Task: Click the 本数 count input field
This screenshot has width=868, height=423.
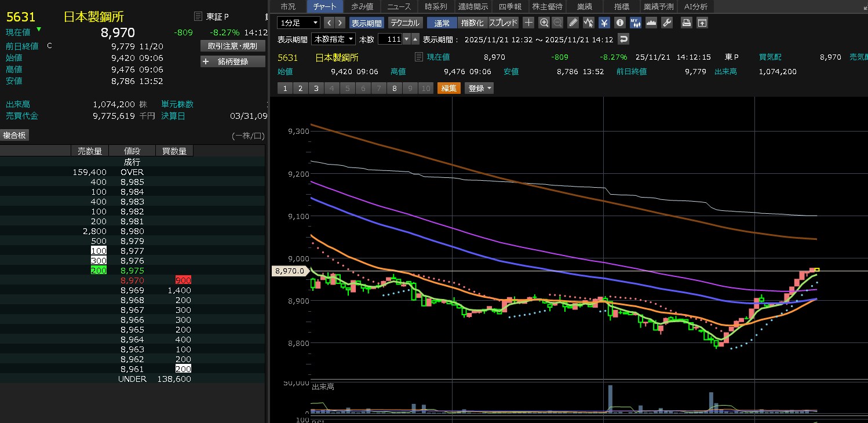Action: click(x=389, y=39)
